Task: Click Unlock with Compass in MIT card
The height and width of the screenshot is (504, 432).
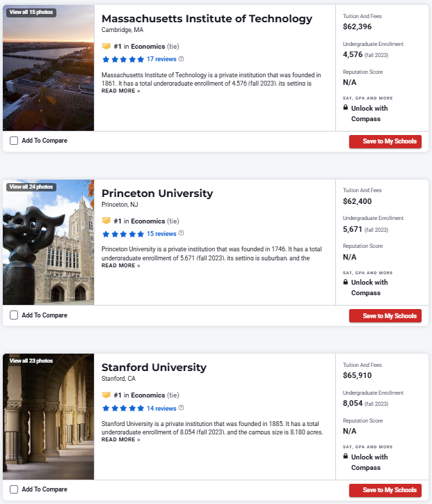Action: click(x=369, y=113)
